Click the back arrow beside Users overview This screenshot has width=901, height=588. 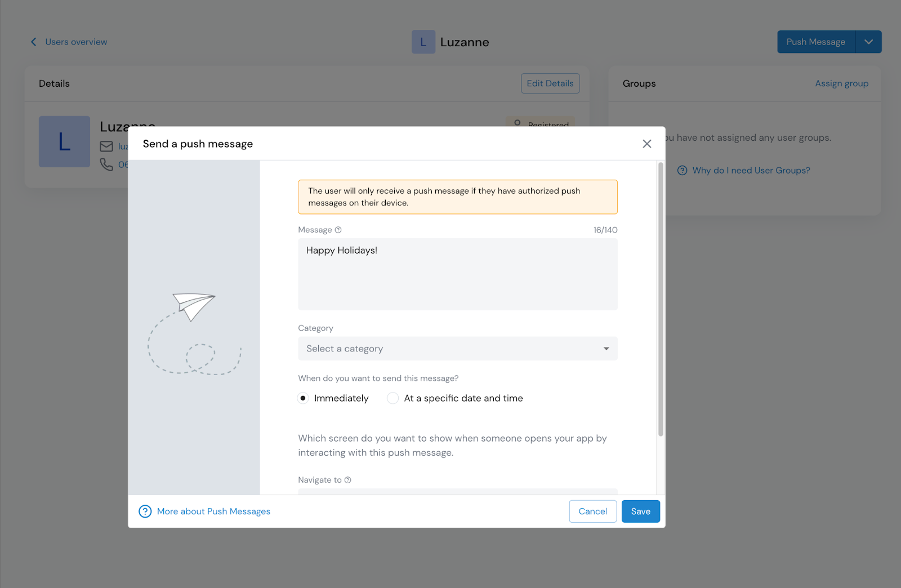tap(34, 42)
